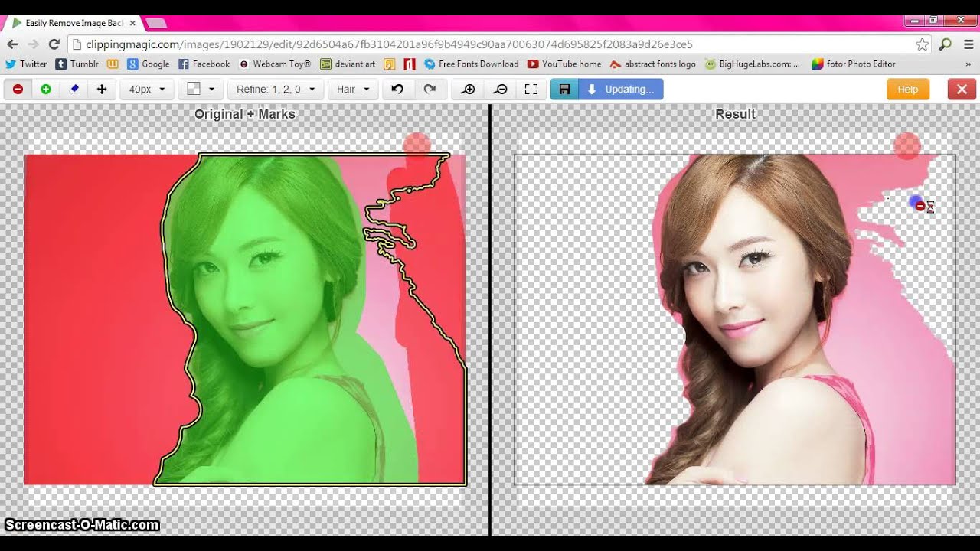Close the Easily Remove Image tab
Screen dimensions: 980x551
point(132,23)
